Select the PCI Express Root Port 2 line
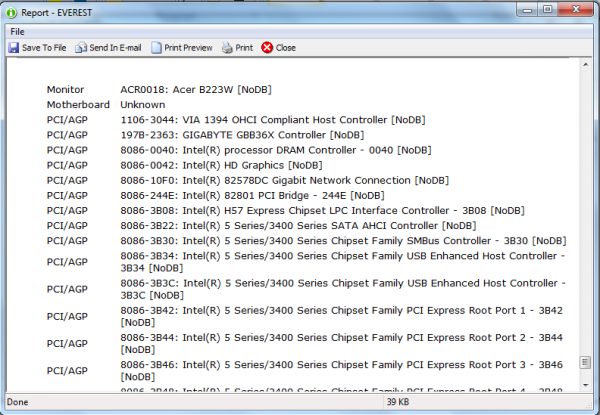The image size is (600, 415). click(342, 343)
